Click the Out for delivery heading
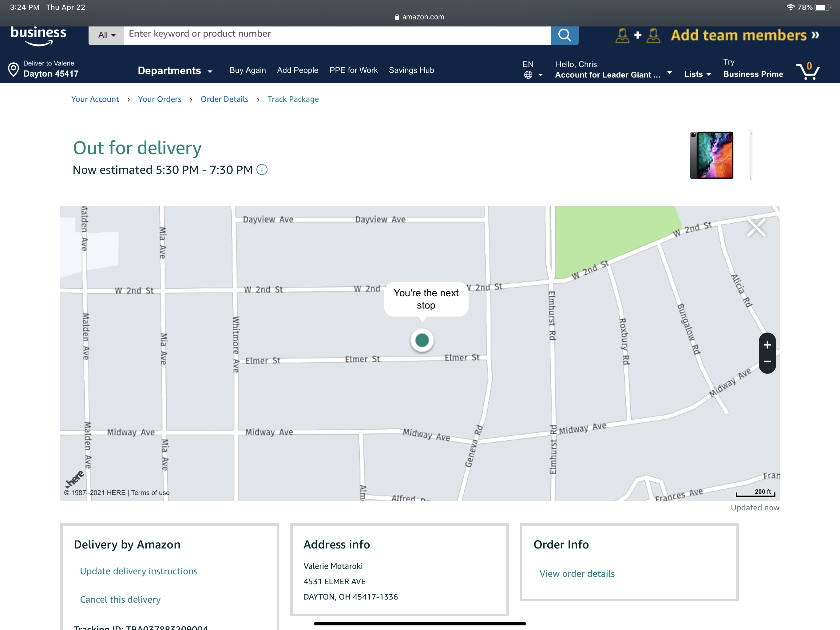Screen dimensions: 840x630 point(137,148)
